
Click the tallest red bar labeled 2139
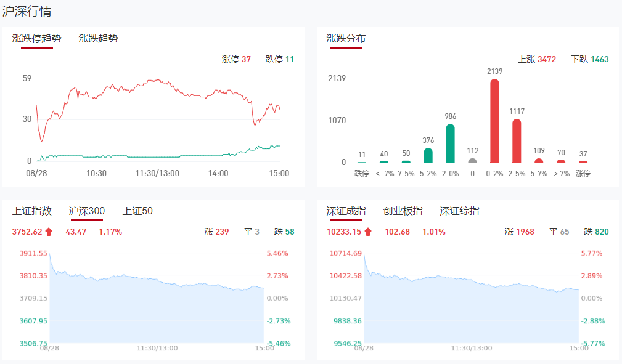pos(494,121)
